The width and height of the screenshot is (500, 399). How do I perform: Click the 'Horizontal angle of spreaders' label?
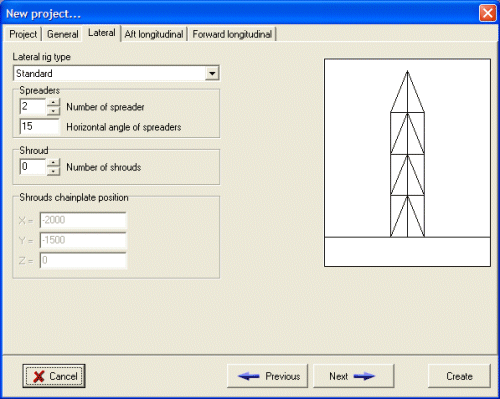tap(124, 127)
